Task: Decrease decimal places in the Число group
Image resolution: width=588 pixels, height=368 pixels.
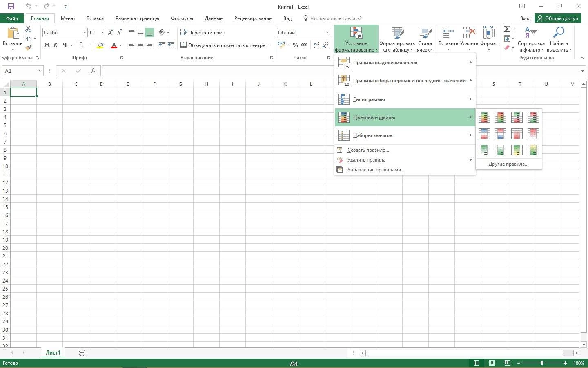Action: pyautogui.click(x=325, y=45)
